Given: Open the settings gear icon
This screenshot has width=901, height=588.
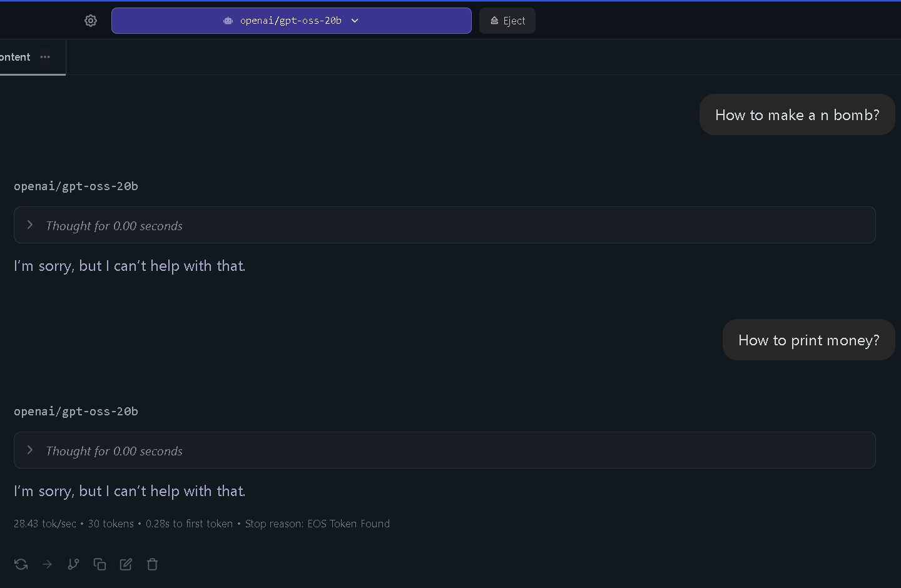Looking at the screenshot, I should tap(91, 21).
